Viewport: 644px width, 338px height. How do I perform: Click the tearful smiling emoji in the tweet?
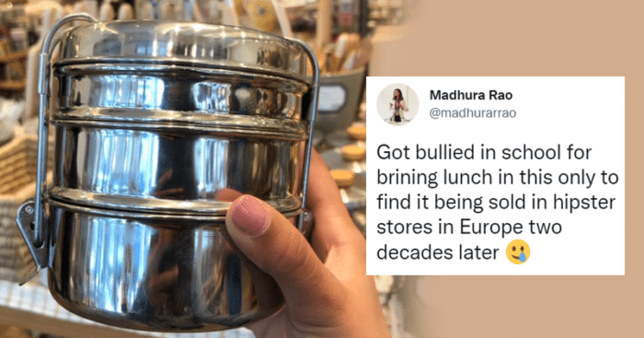click(x=517, y=251)
